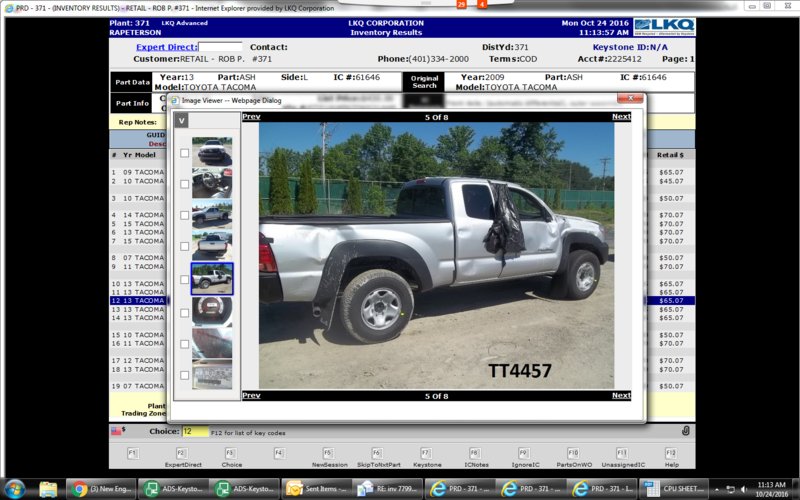Click the volume icon in the system tray

click(x=744, y=489)
